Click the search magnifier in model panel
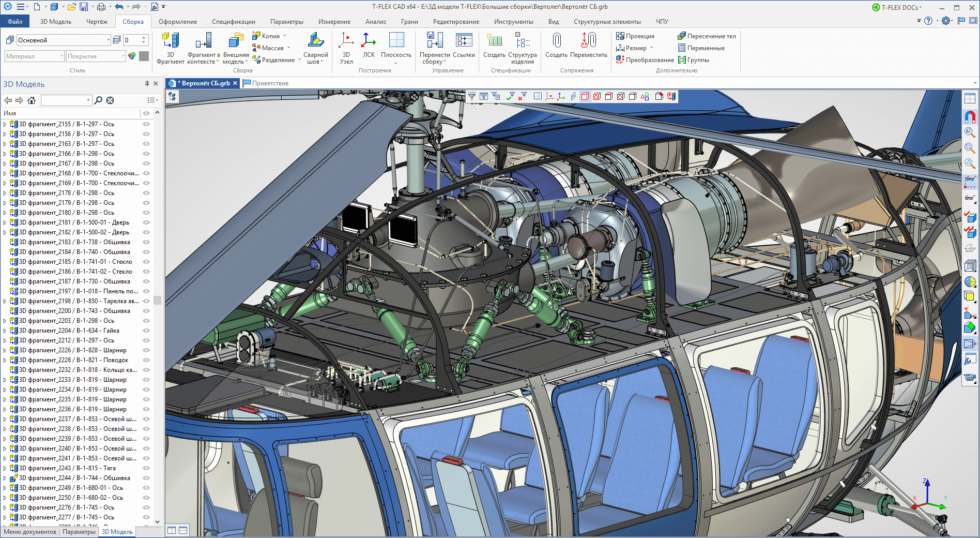Screen dimensions: 980x538 pos(98,100)
